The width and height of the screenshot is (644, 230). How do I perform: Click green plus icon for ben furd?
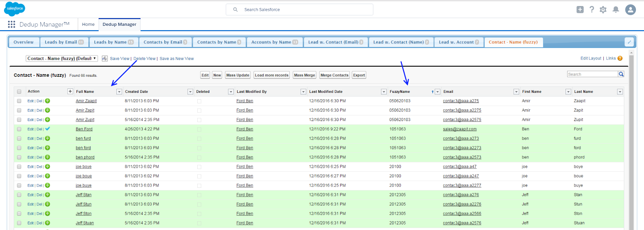pos(47,138)
